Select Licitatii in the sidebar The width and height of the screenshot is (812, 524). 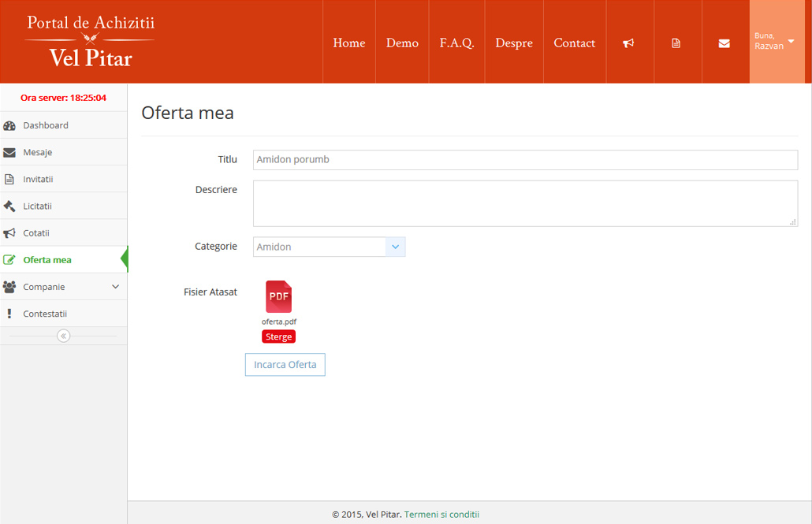click(x=64, y=206)
